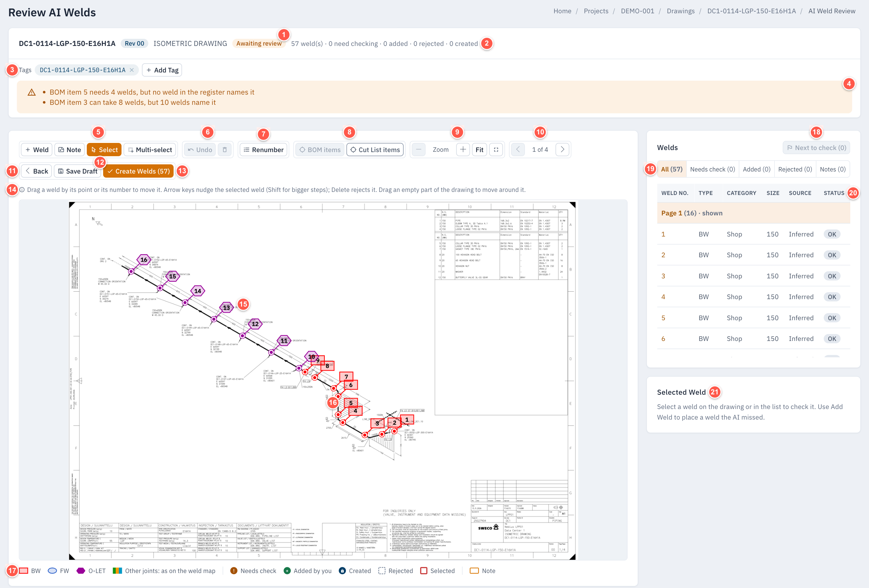Open the Renumber welds function

pyautogui.click(x=263, y=149)
